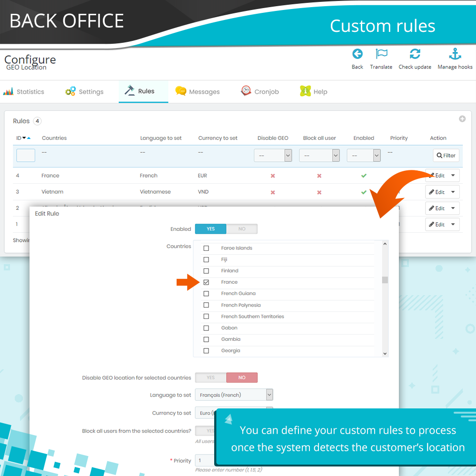Sort ID column ascending arrow
The width and height of the screenshot is (476, 476).
(x=29, y=138)
